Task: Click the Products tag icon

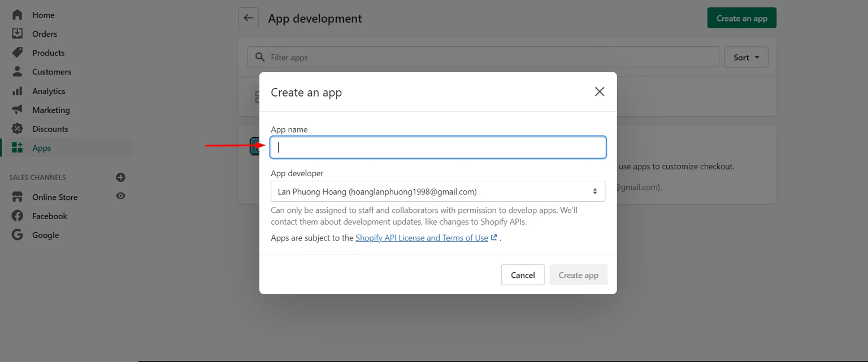Action: point(18,53)
